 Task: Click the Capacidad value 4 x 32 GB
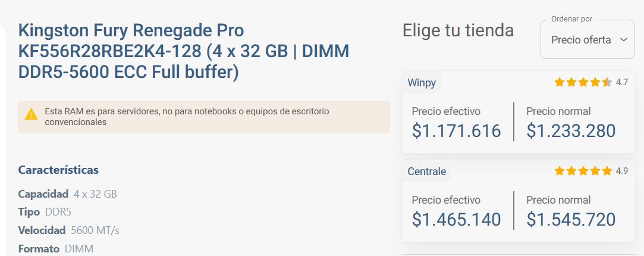click(x=95, y=194)
